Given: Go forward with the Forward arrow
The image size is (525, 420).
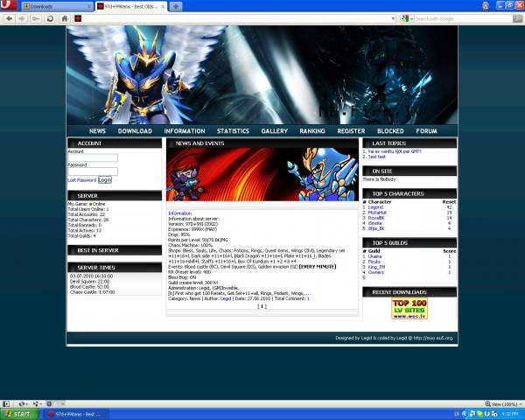Looking at the screenshot, I should (22, 18).
